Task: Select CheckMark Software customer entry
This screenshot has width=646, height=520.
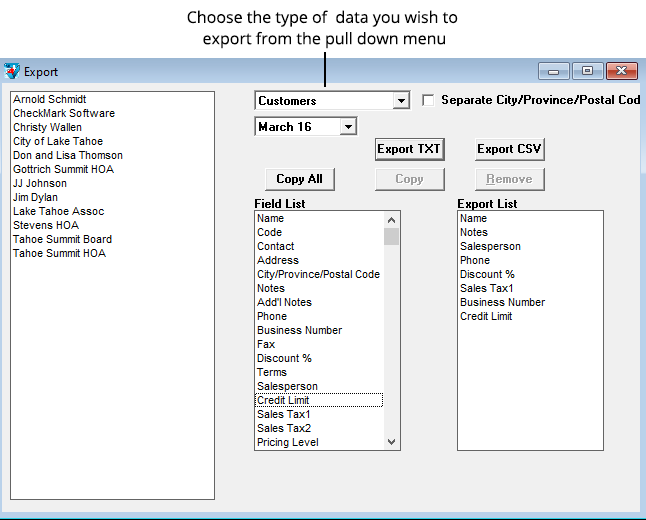Action: click(x=64, y=113)
